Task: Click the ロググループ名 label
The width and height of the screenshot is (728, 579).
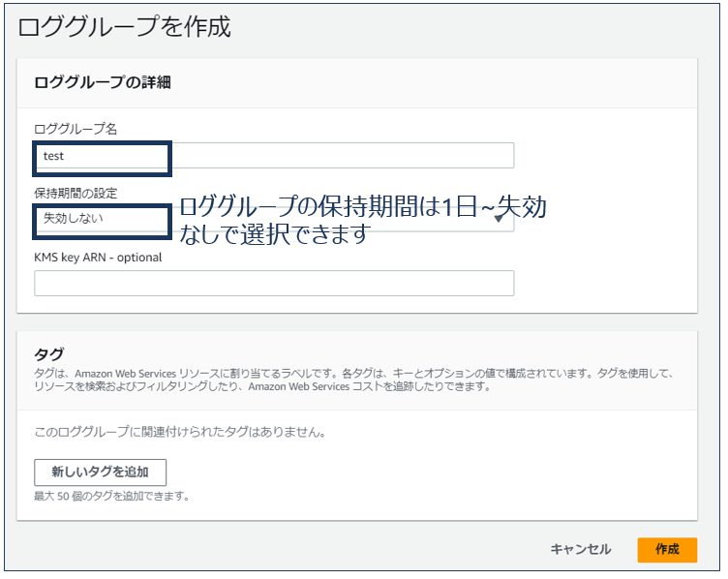Action: (76, 129)
